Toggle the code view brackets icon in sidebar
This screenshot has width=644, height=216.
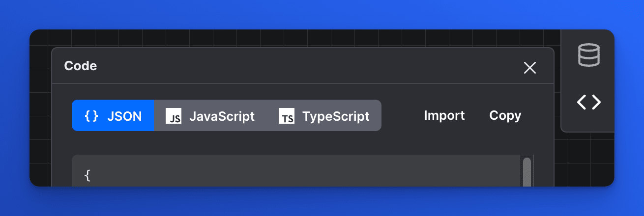(588, 102)
